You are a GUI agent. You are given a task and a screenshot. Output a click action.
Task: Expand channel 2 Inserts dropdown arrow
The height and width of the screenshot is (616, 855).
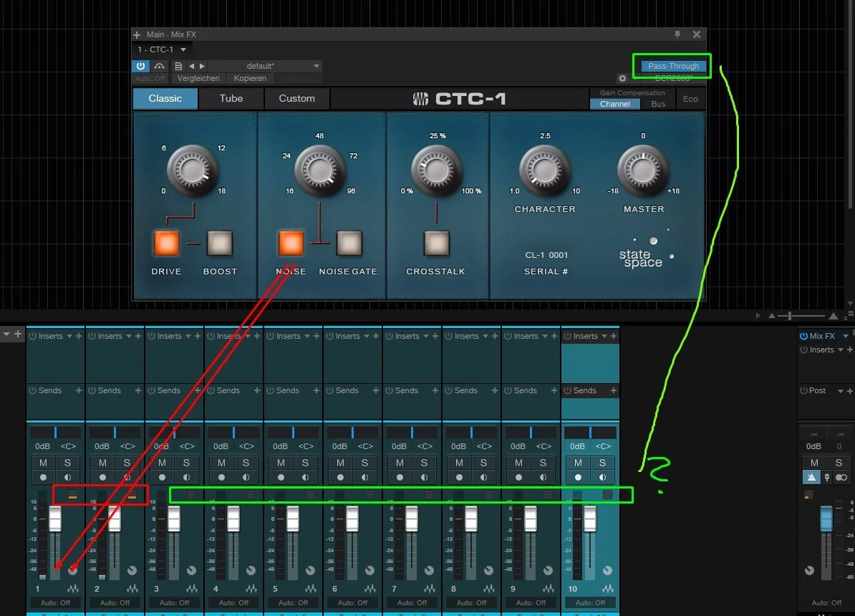(x=129, y=336)
